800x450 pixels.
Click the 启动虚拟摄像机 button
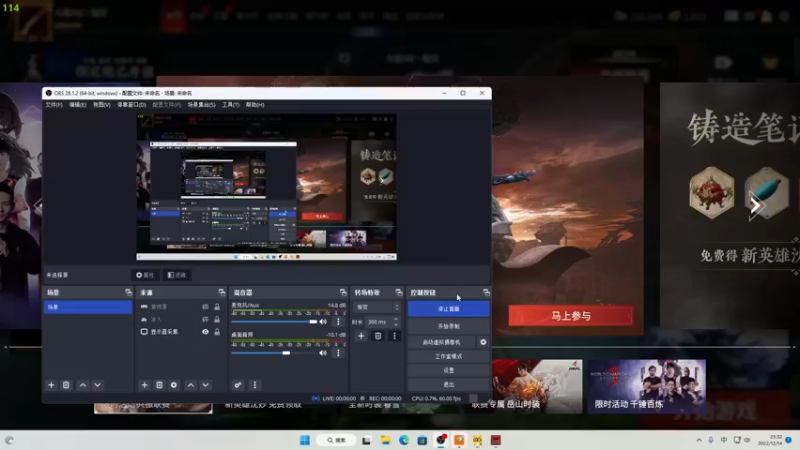click(x=441, y=342)
